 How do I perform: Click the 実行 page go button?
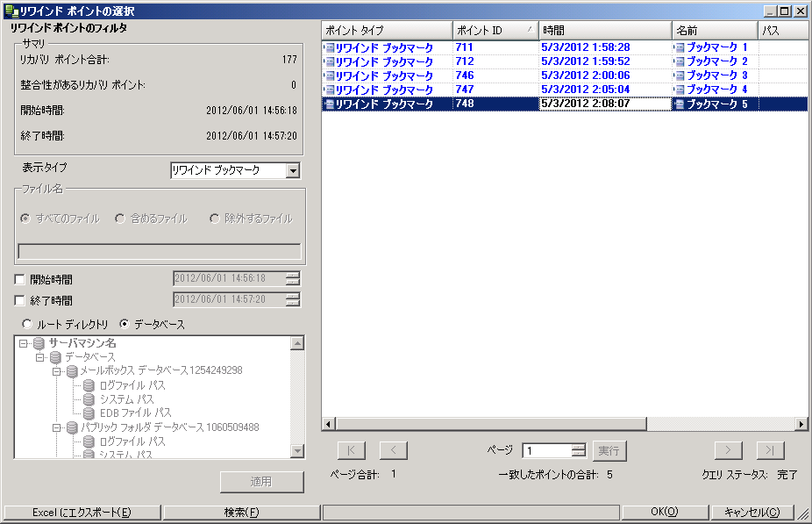(x=609, y=450)
